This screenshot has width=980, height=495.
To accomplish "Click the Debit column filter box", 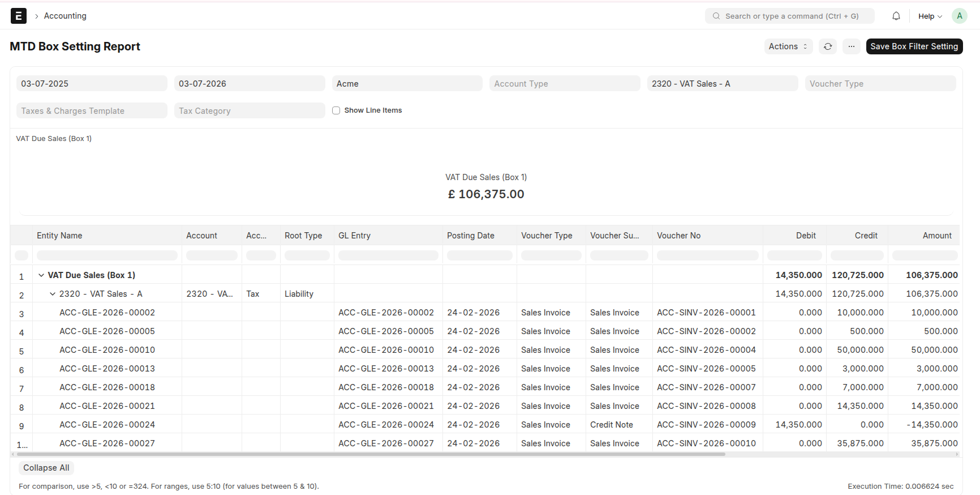I will pos(794,255).
